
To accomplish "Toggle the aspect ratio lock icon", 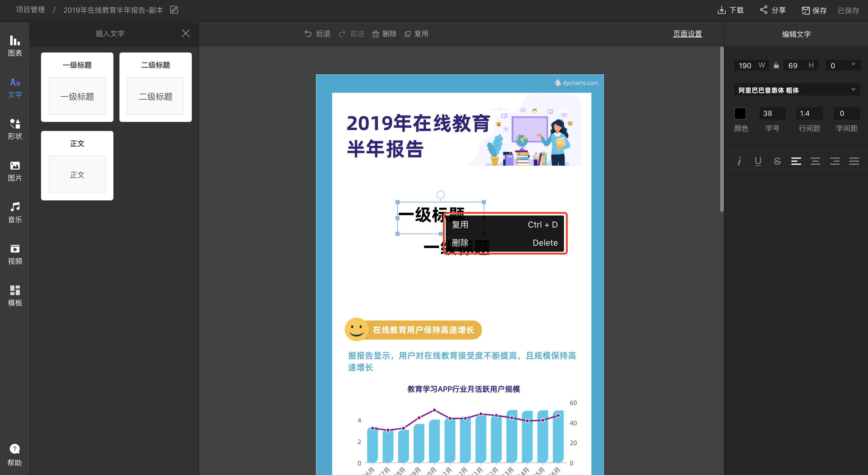I will 776,65.
